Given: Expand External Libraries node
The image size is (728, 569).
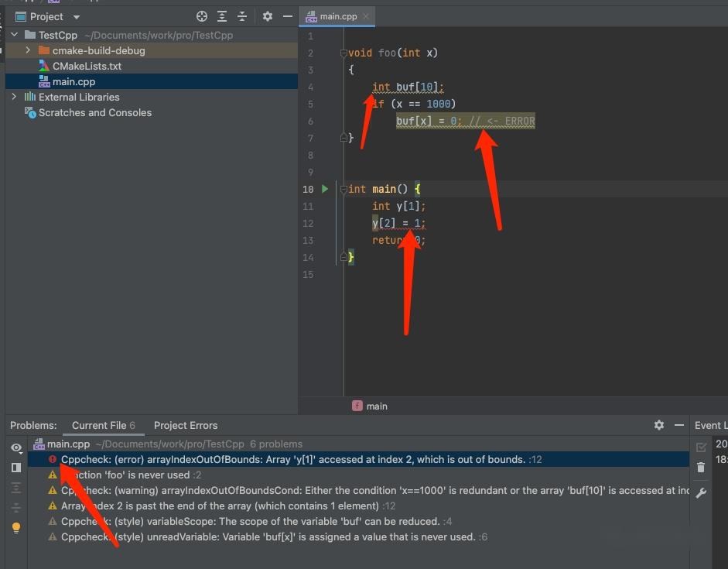Looking at the screenshot, I should (x=14, y=97).
